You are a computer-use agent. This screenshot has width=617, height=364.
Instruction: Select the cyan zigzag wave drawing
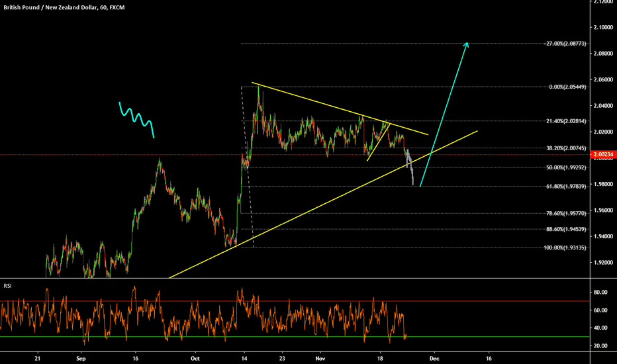(x=136, y=118)
